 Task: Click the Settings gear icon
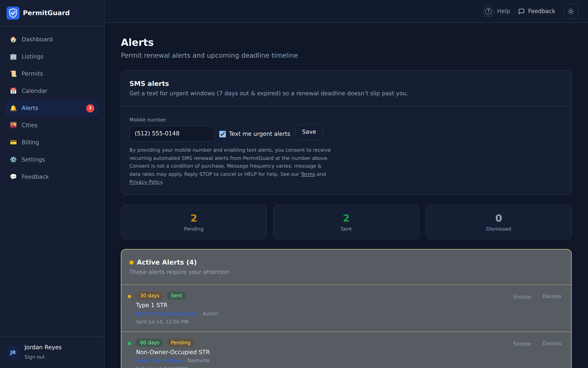13,160
